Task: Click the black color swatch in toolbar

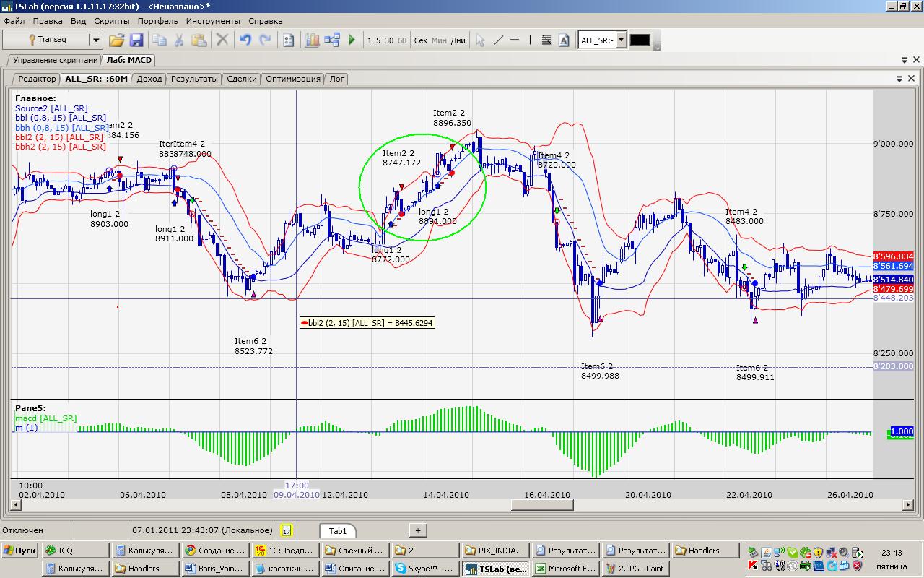Action: 640,40
